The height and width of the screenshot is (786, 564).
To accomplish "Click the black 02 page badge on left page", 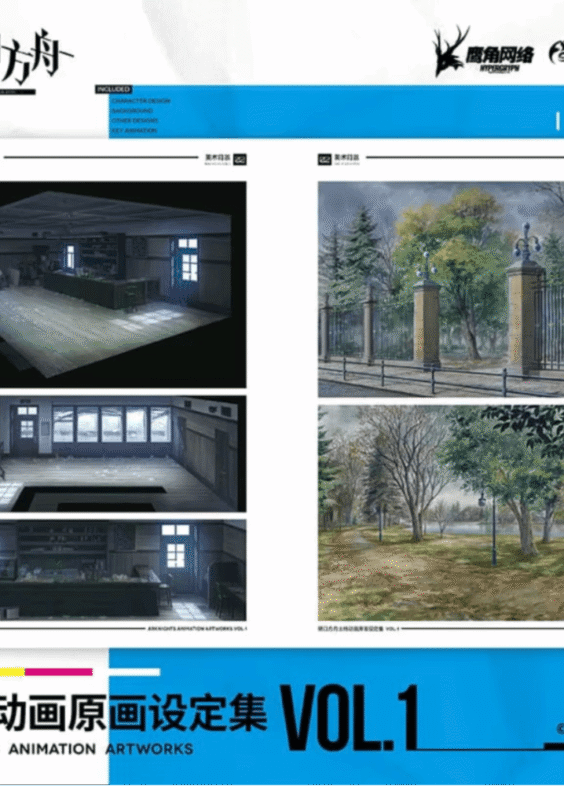I will [240, 159].
